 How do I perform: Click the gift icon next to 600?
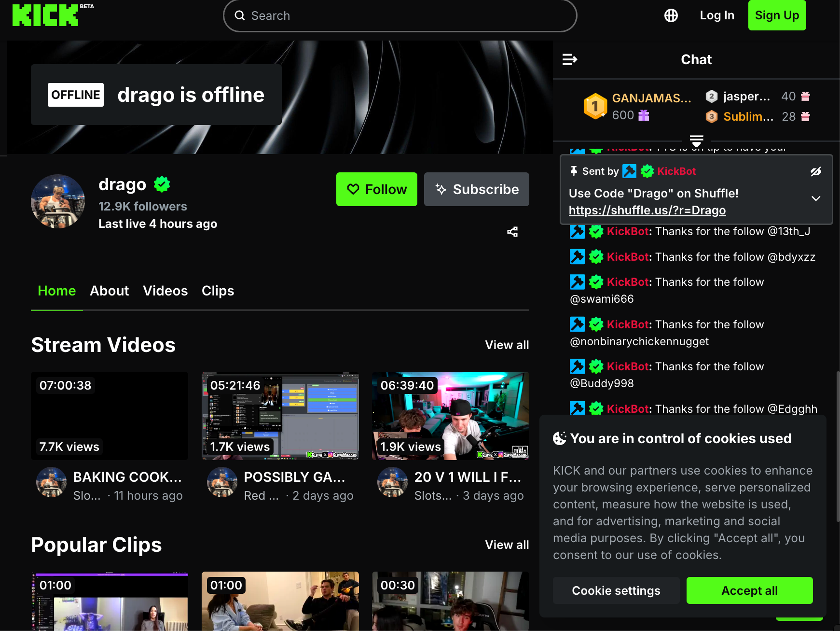tap(644, 115)
